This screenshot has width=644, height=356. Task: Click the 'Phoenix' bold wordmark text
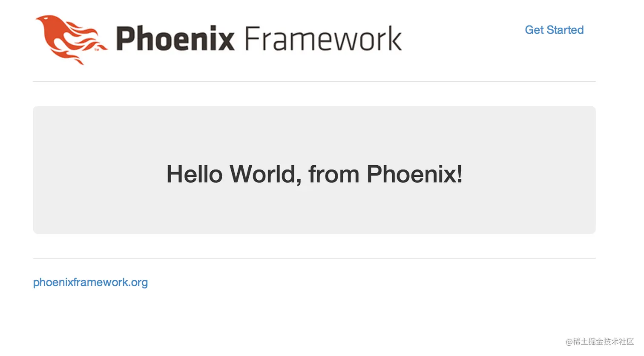pyautogui.click(x=176, y=38)
